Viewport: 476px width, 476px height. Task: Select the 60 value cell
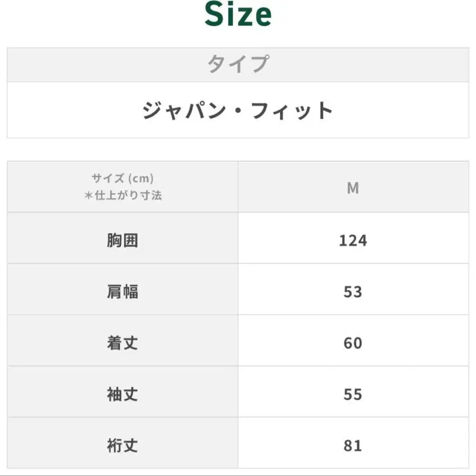click(353, 343)
